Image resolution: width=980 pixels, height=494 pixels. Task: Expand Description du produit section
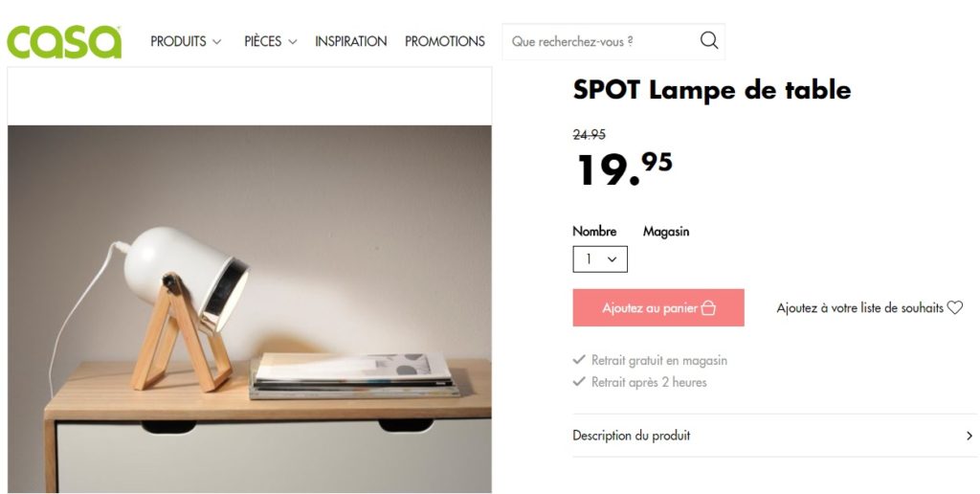click(x=774, y=436)
